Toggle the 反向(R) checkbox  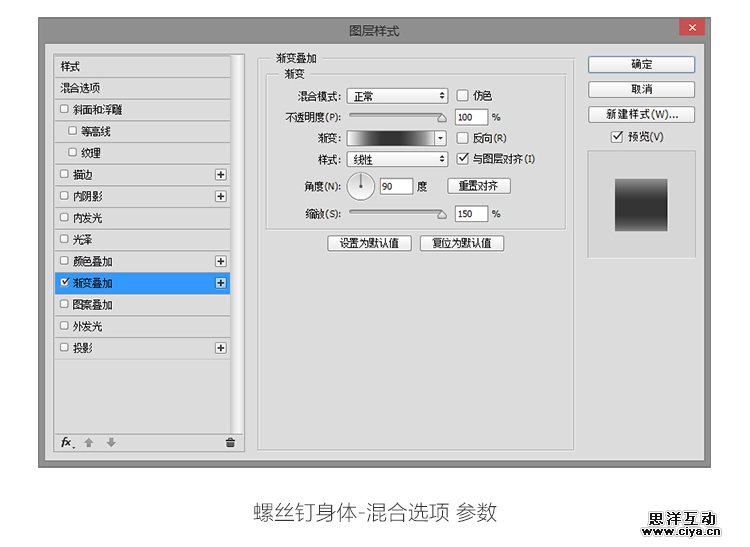coord(463,138)
